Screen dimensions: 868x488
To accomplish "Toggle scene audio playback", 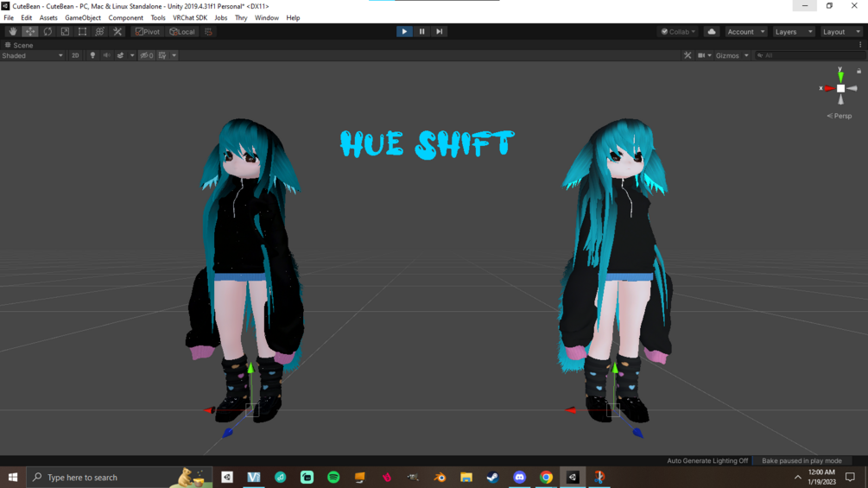I will (x=106, y=55).
